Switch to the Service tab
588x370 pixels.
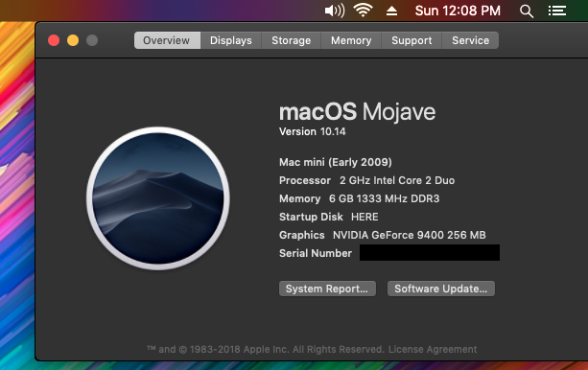coord(470,40)
